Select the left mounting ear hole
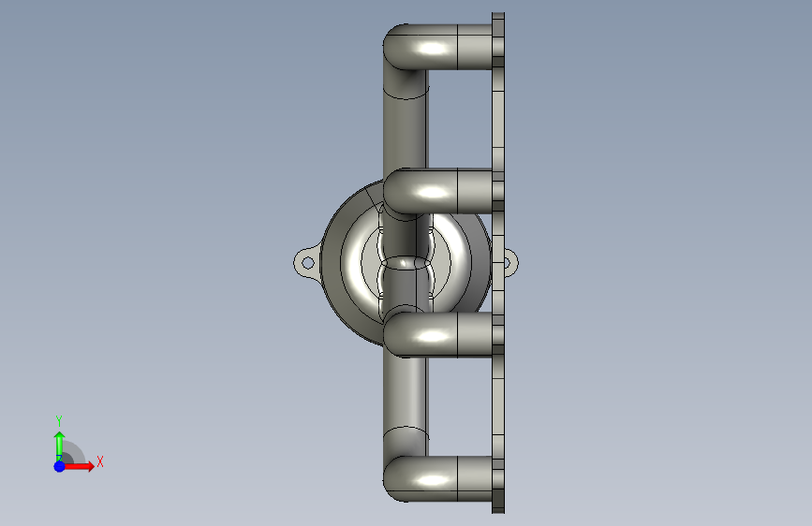This screenshot has height=526, width=812. pos(307,263)
